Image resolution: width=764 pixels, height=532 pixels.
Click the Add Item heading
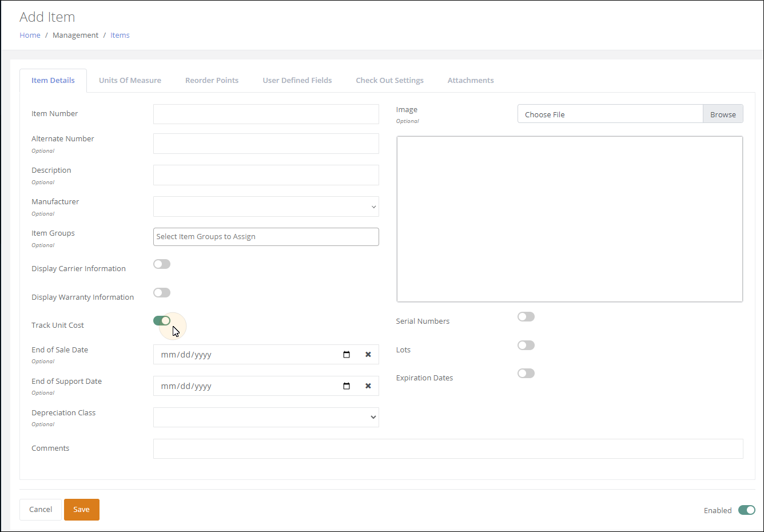(x=47, y=17)
